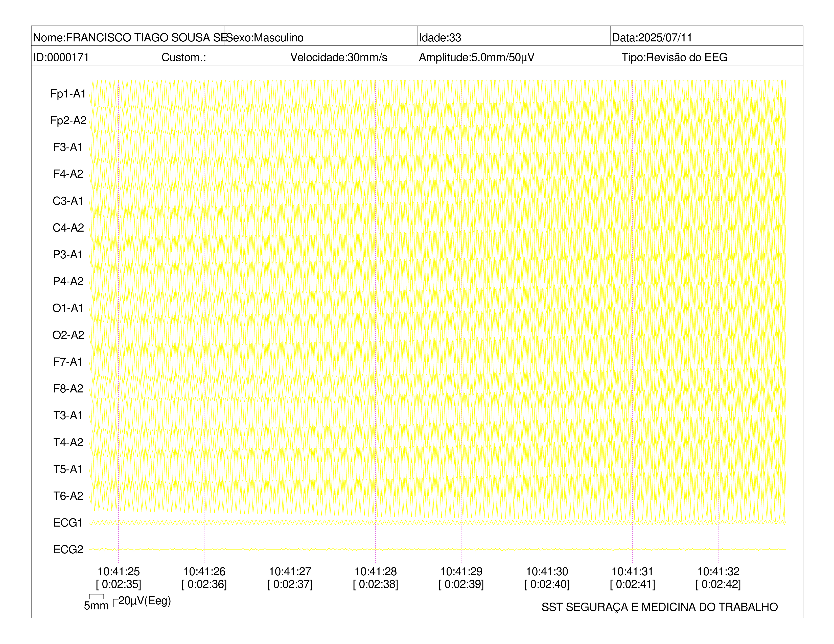Click the SST SEGURAÇA E MEDICINA DO TRABALHO footer
This screenshot has width=834, height=644.
[x=659, y=607]
